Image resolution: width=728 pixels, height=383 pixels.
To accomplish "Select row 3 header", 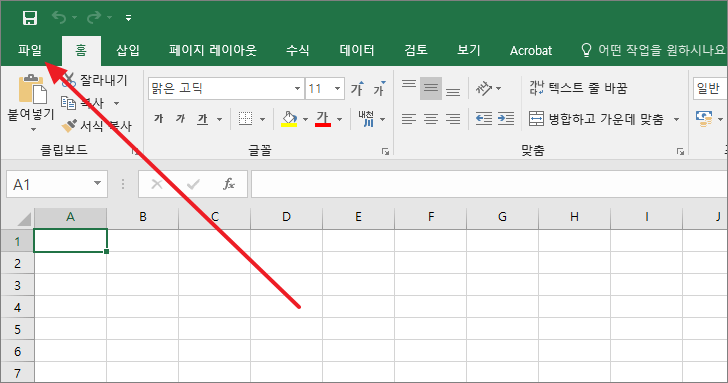I will pyautogui.click(x=18, y=285).
